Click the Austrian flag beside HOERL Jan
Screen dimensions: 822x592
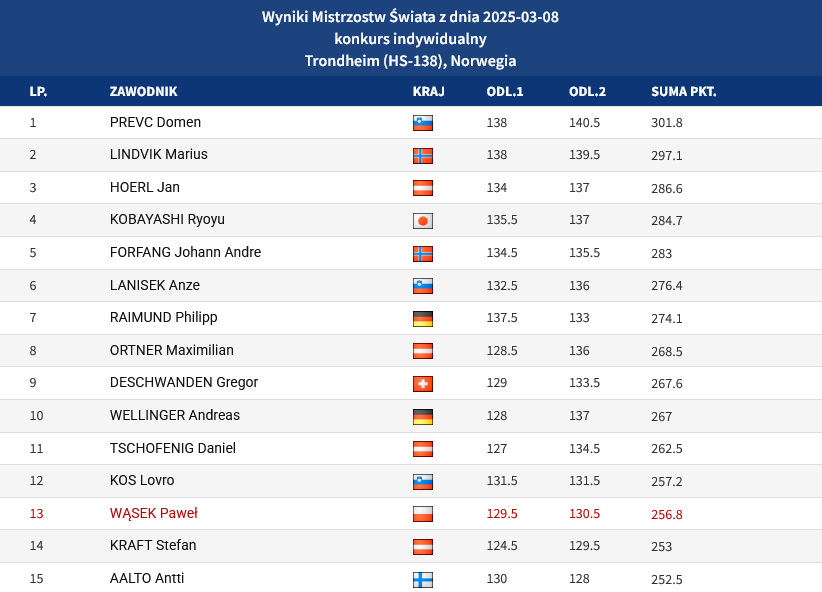[x=423, y=188]
